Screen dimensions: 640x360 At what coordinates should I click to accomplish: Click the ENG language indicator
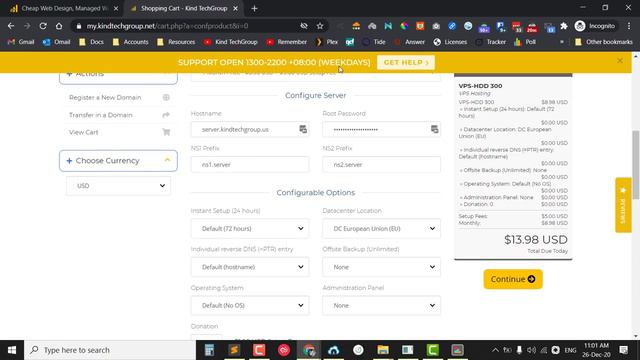[570, 350]
